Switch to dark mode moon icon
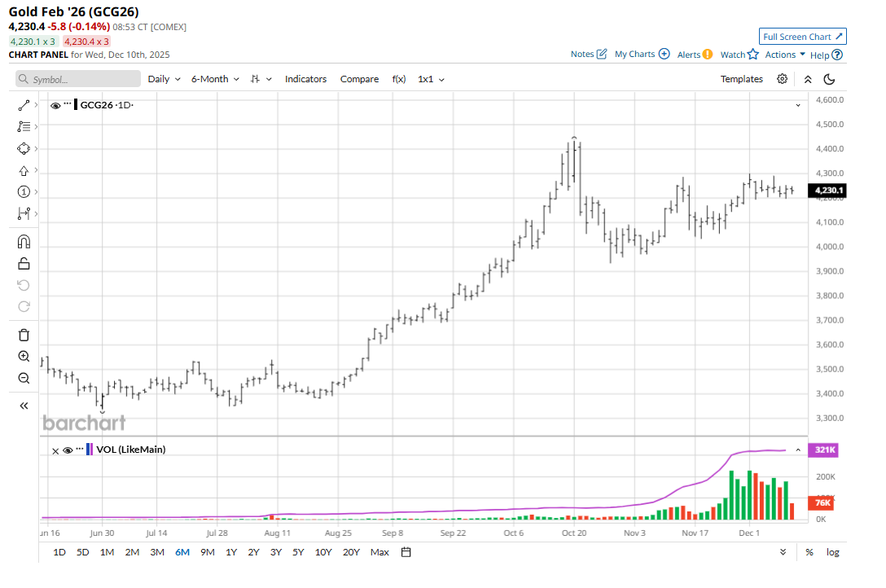This screenshot has width=886, height=588. pos(830,79)
